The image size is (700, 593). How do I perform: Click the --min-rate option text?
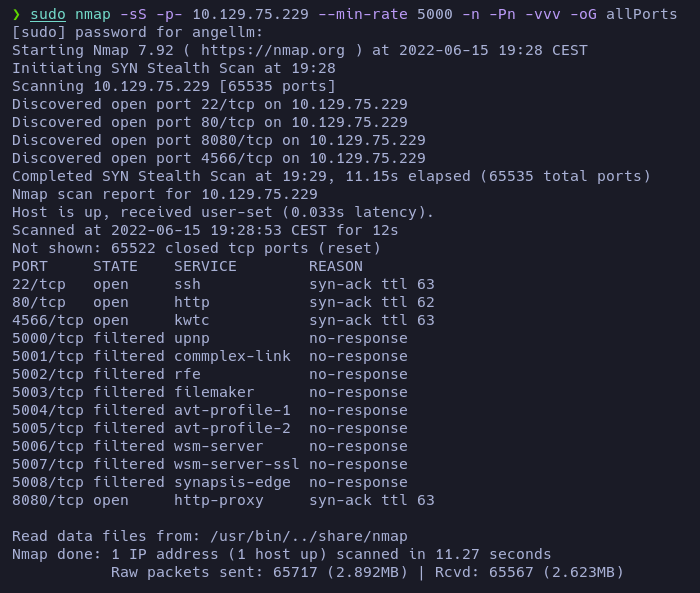coord(362,14)
